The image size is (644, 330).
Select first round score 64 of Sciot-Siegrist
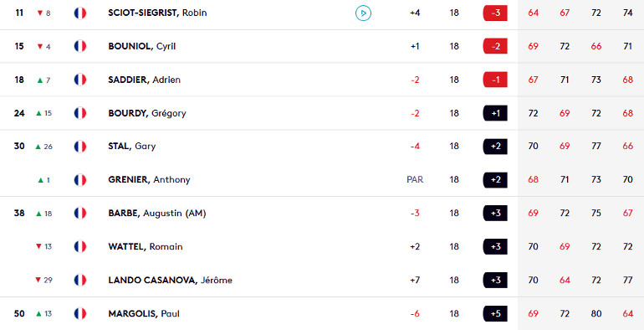click(x=533, y=13)
